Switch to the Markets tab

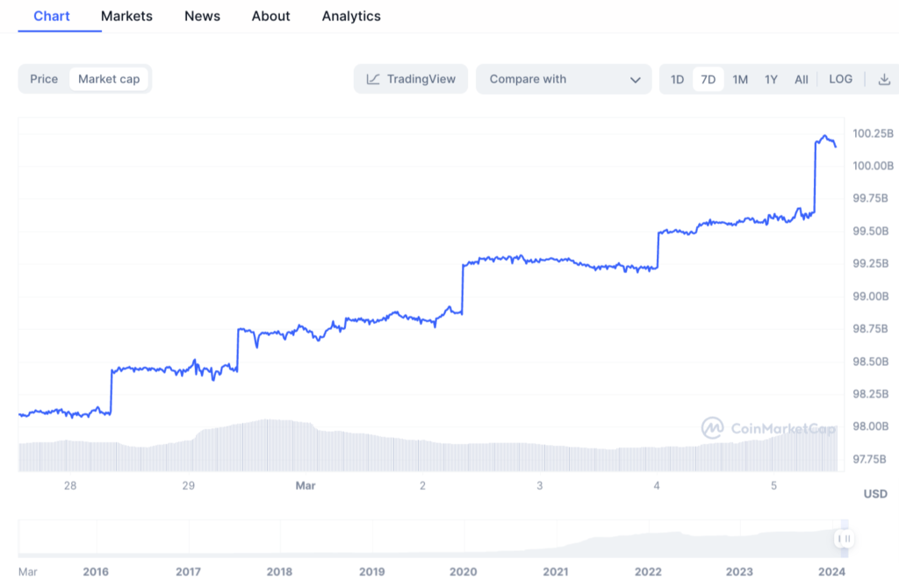(126, 16)
